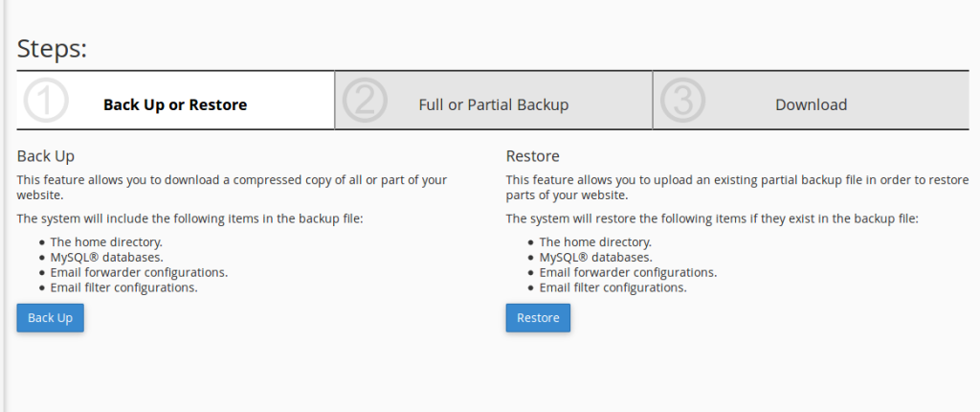
Task: Click home directory item under Restore
Action: [x=595, y=241]
